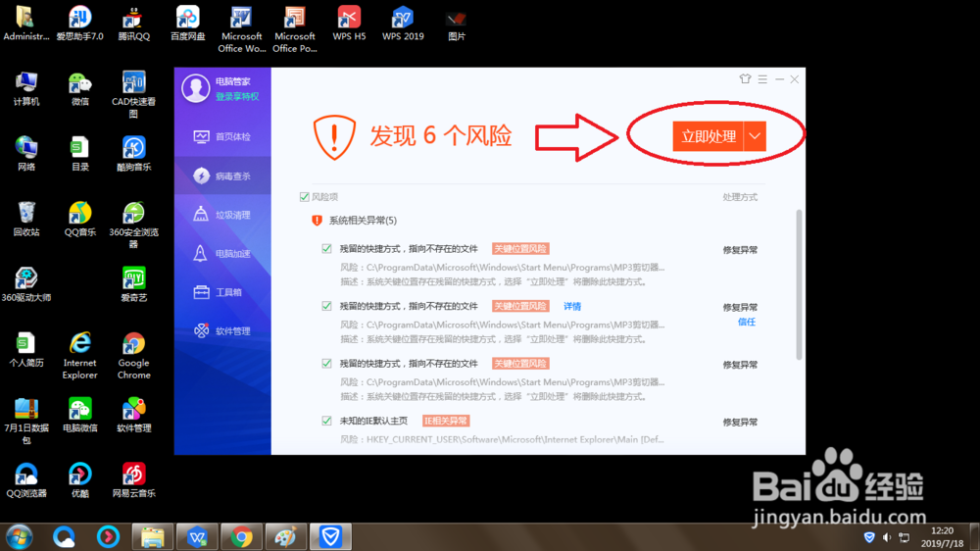Click the 系统相关异常(5) group header
Screen dimensions: 980x551
(363, 221)
